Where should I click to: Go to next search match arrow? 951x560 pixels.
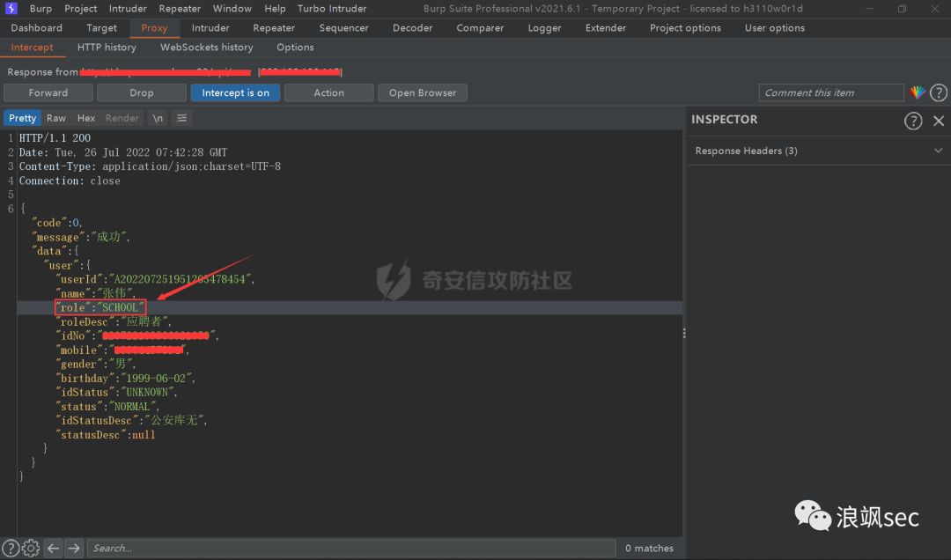74,548
